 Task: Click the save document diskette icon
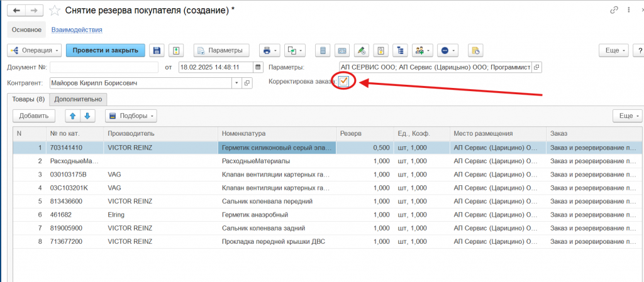coord(157,50)
